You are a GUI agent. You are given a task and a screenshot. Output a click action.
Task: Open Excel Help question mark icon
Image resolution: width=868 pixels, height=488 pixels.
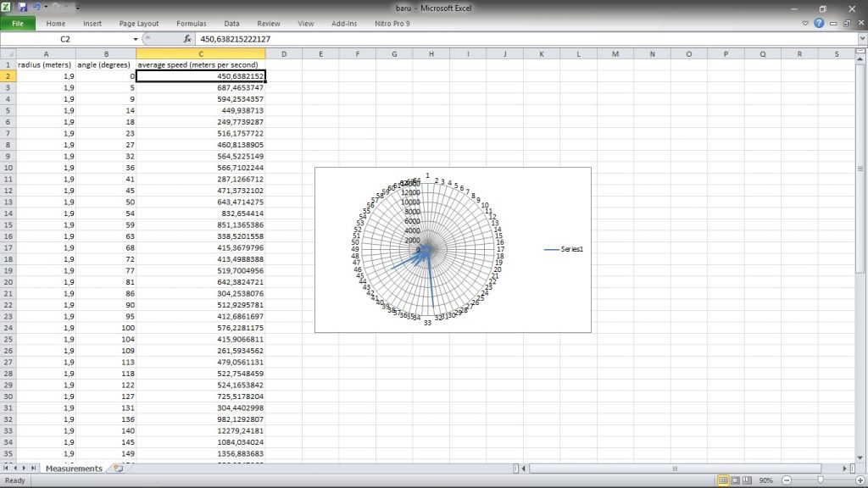[x=819, y=24]
